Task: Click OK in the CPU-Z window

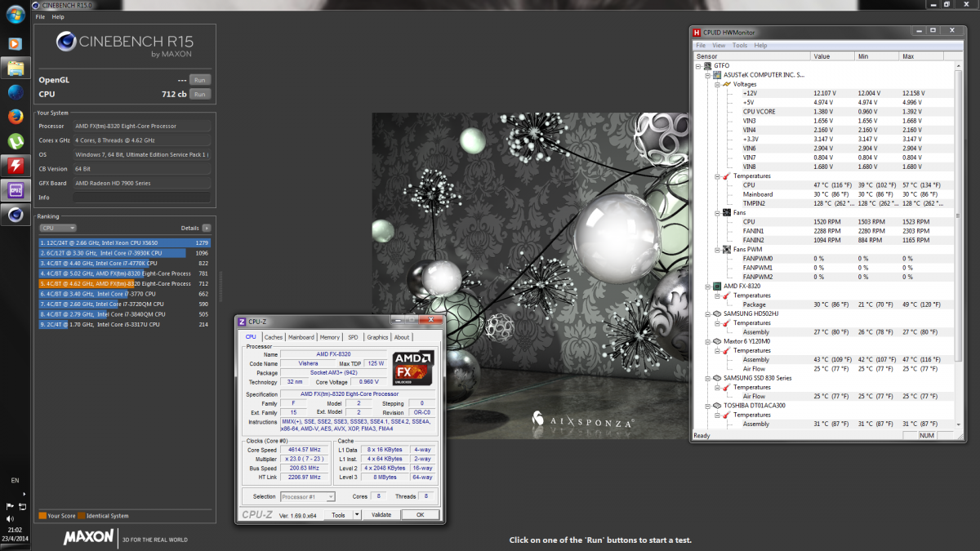Action: tap(420, 515)
